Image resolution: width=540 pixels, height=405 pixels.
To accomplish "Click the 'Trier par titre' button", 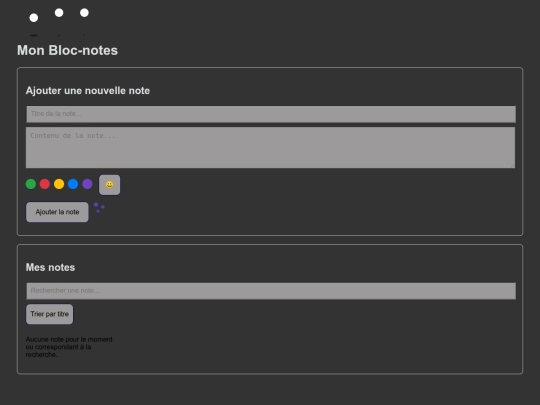I will (x=50, y=314).
